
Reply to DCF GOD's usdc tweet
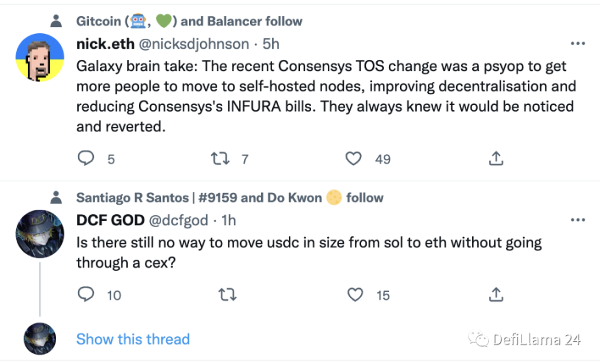pos(85,295)
